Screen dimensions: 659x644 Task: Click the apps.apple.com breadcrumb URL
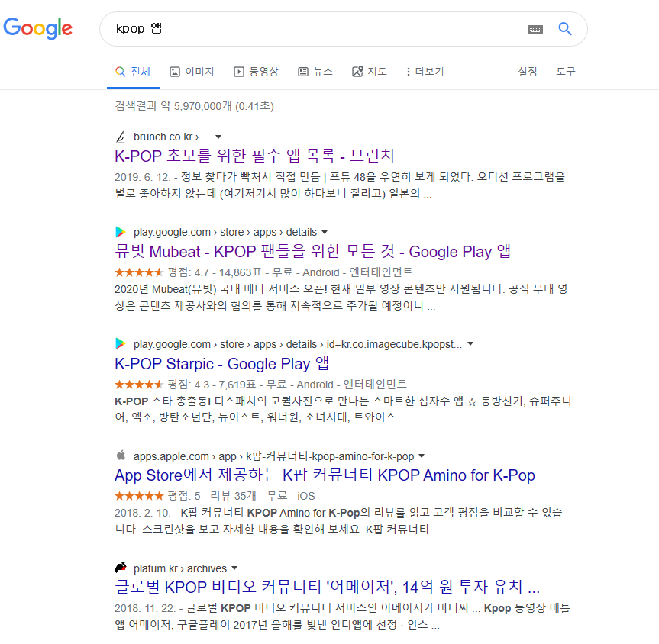point(273,456)
